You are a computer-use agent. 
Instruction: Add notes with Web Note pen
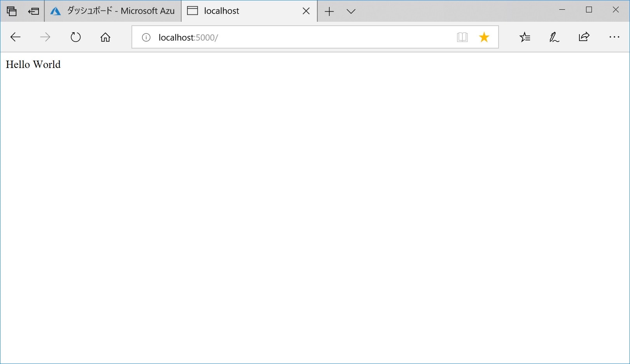554,37
